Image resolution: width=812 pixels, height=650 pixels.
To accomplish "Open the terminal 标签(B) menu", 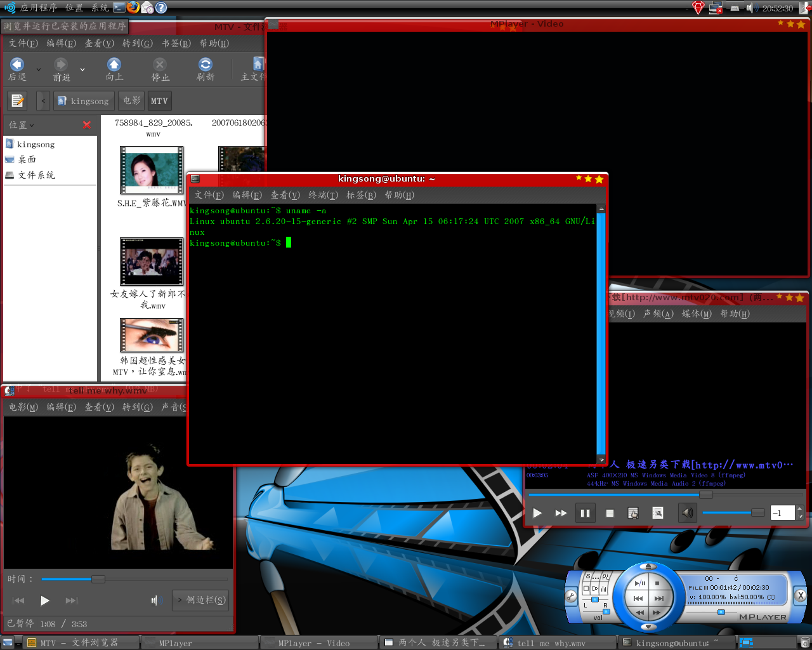I will pos(361,195).
